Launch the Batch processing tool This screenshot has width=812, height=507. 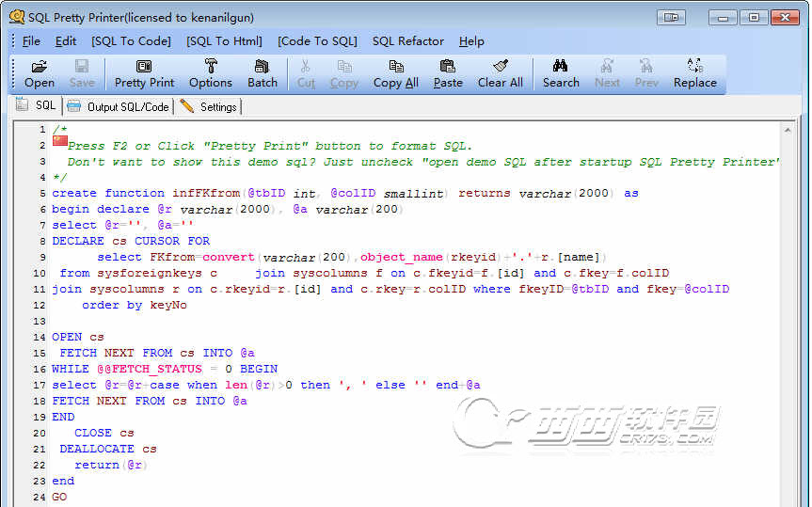click(262, 74)
